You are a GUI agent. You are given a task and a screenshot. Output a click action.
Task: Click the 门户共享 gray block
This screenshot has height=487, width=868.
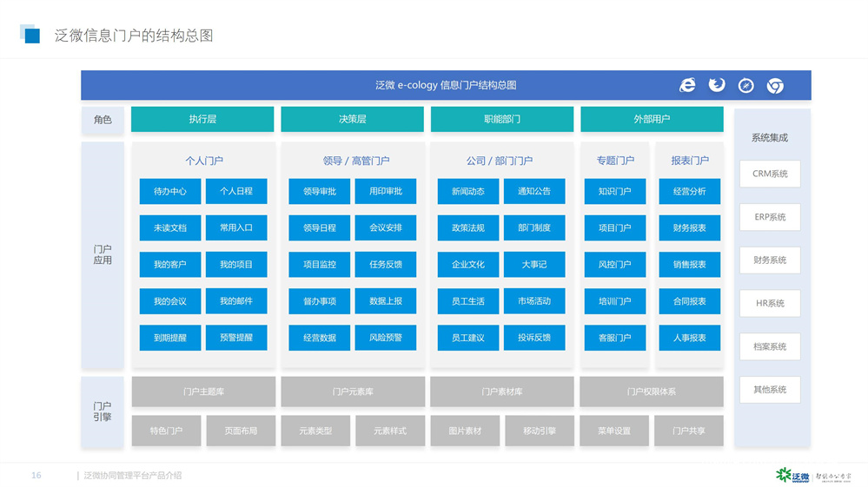[x=689, y=431]
